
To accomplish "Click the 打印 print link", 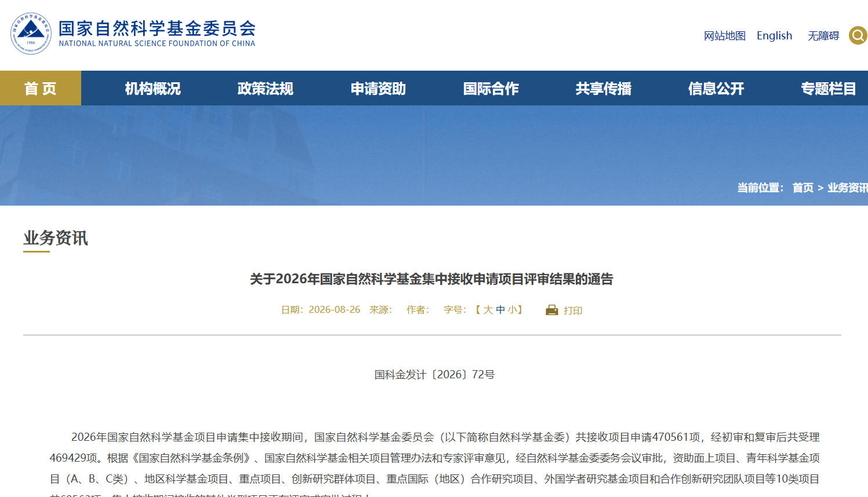I will 573,310.
